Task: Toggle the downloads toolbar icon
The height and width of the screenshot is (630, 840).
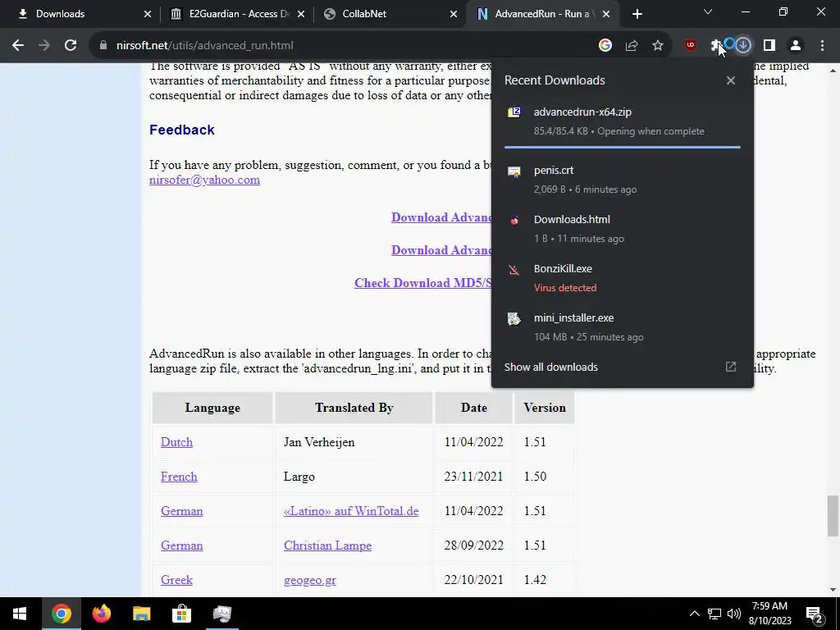Action: click(743, 46)
